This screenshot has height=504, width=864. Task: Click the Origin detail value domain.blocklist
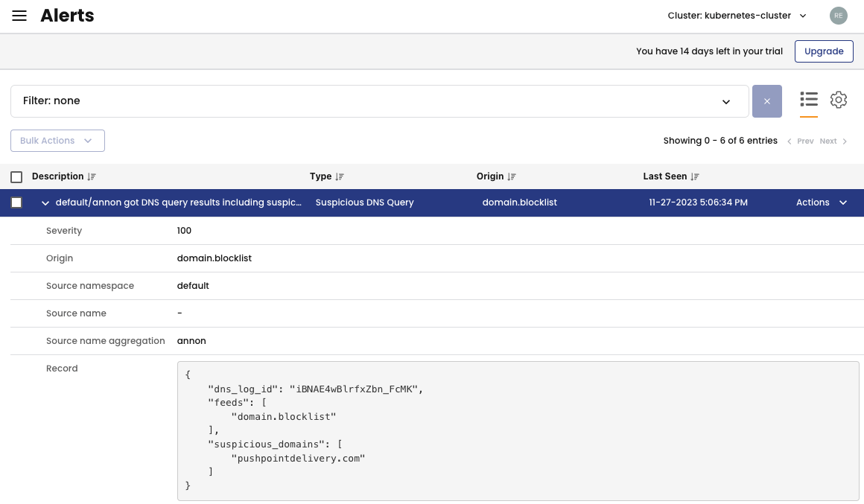(215, 258)
